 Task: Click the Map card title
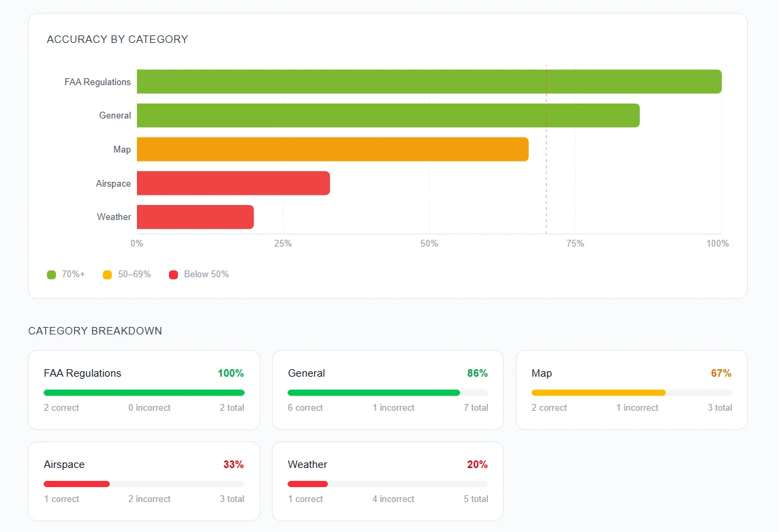point(542,373)
